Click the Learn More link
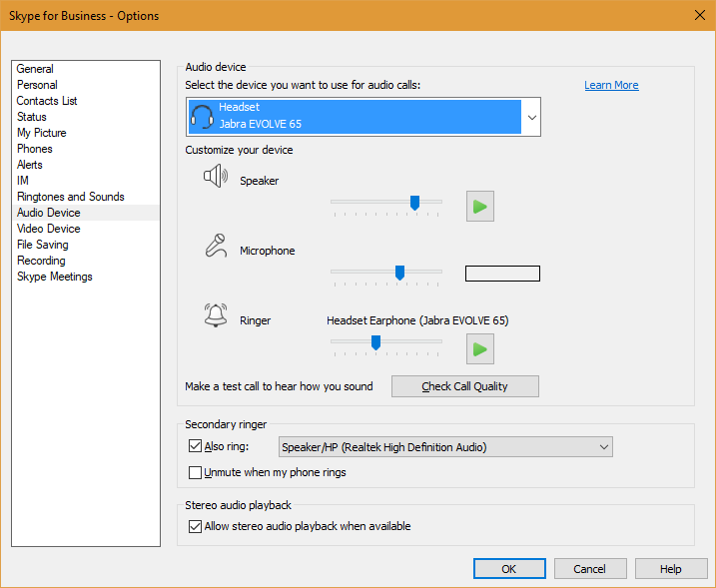This screenshot has height=588, width=716. (611, 86)
